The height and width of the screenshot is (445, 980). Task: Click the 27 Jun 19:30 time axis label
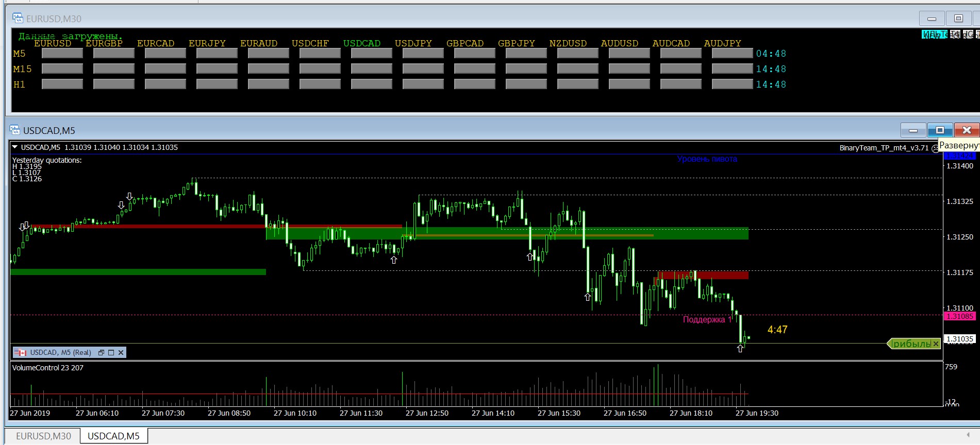tap(757, 413)
